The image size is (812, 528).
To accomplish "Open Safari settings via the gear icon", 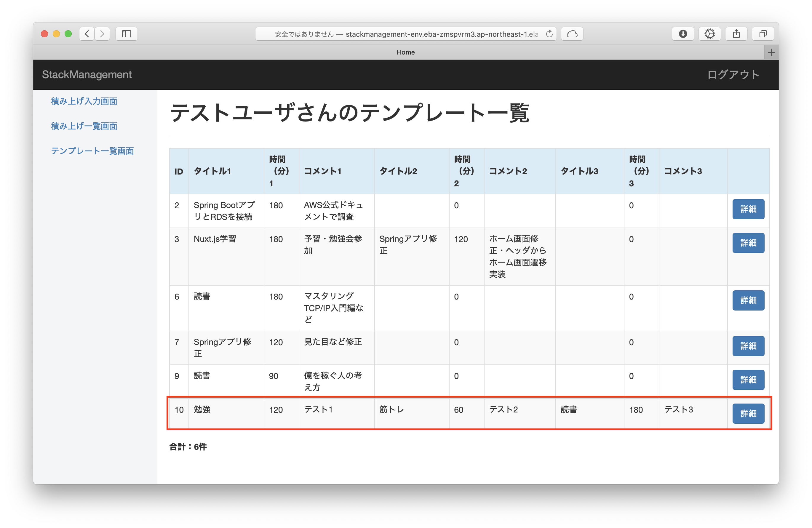I will click(x=710, y=34).
